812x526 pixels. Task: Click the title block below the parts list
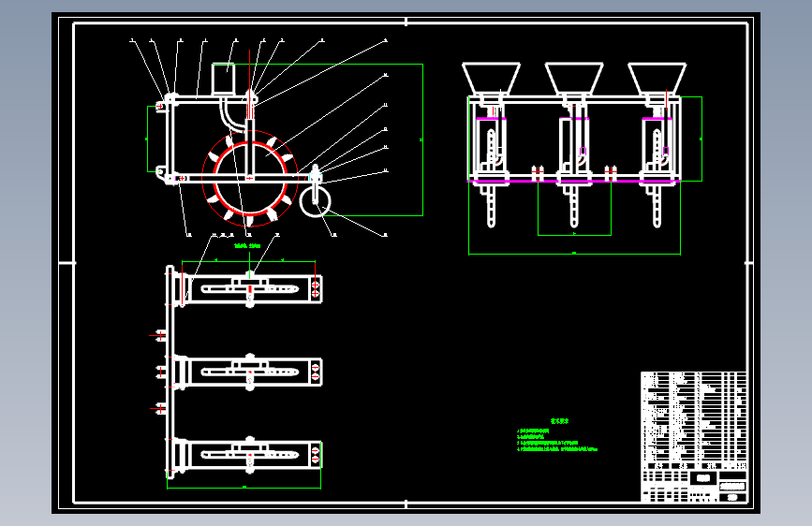click(694, 486)
